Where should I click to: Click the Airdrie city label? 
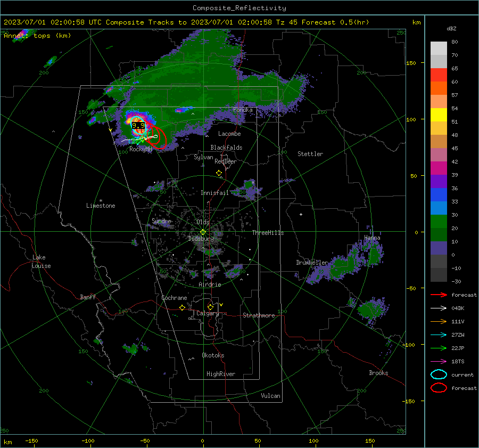(x=210, y=284)
